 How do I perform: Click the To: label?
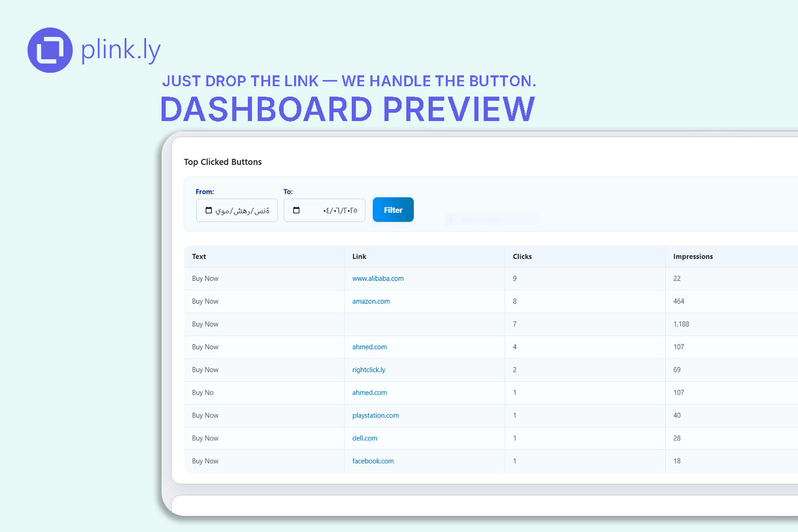click(288, 192)
